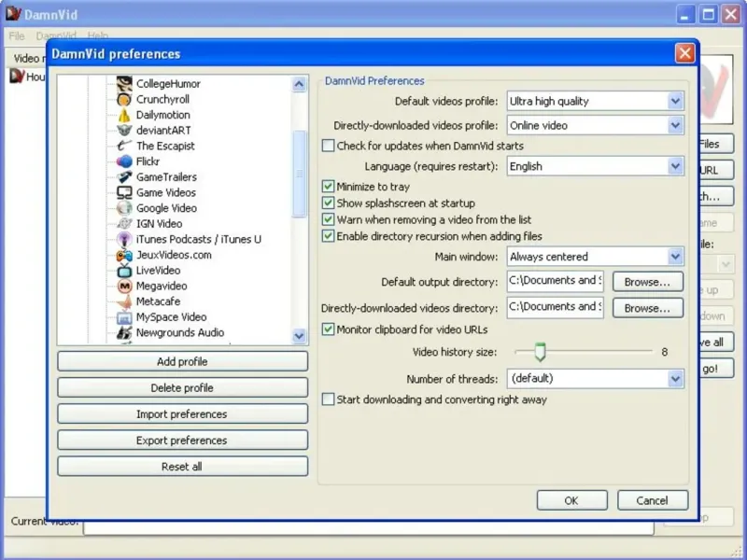Open the Language dropdown
The height and width of the screenshot is (560, 747).
coord(675,166)
